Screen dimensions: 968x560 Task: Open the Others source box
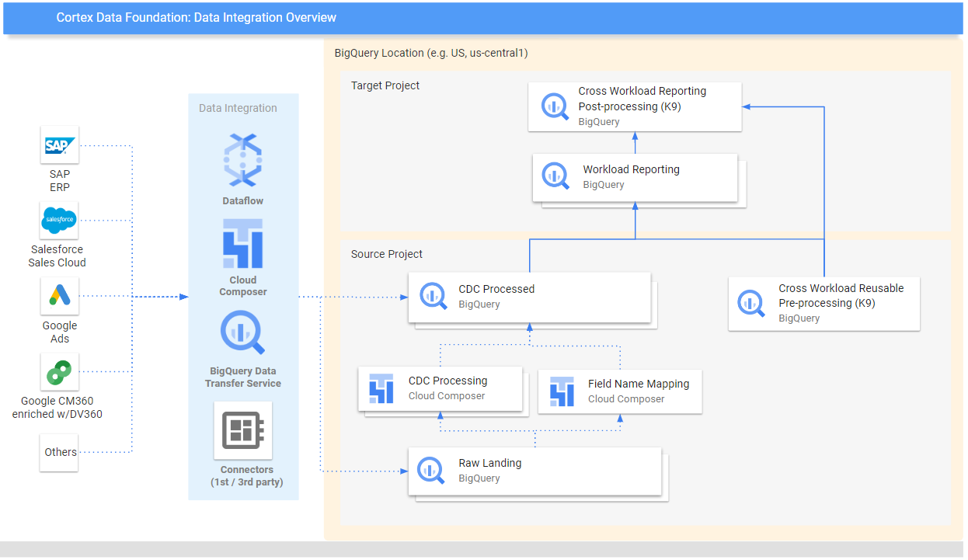point(59,452)
